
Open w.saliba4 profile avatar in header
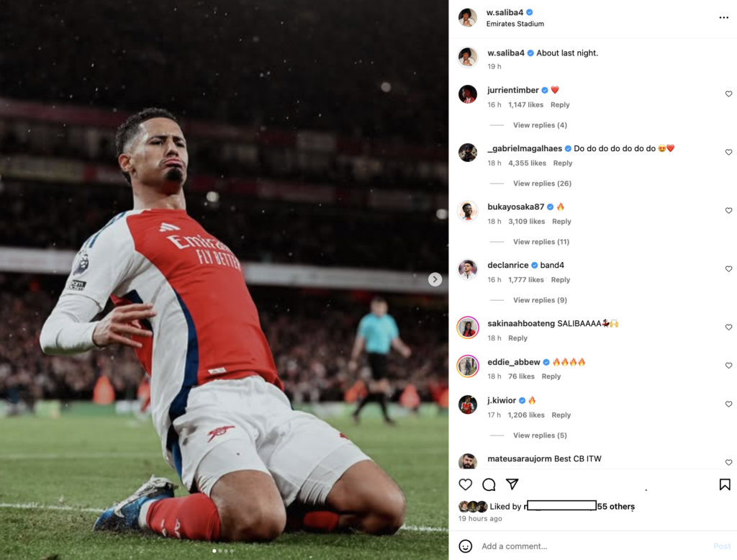[468, 17]
